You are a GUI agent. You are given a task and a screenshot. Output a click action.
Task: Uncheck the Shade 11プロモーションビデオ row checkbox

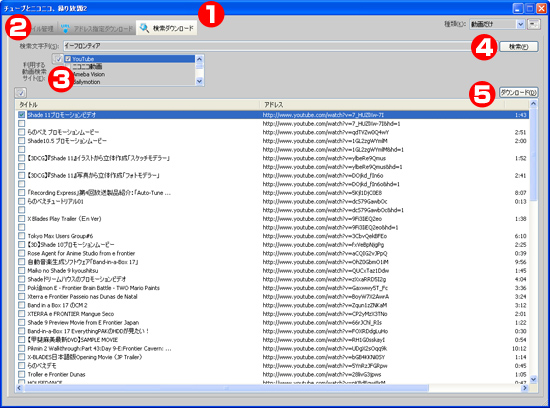pos(22,115)
